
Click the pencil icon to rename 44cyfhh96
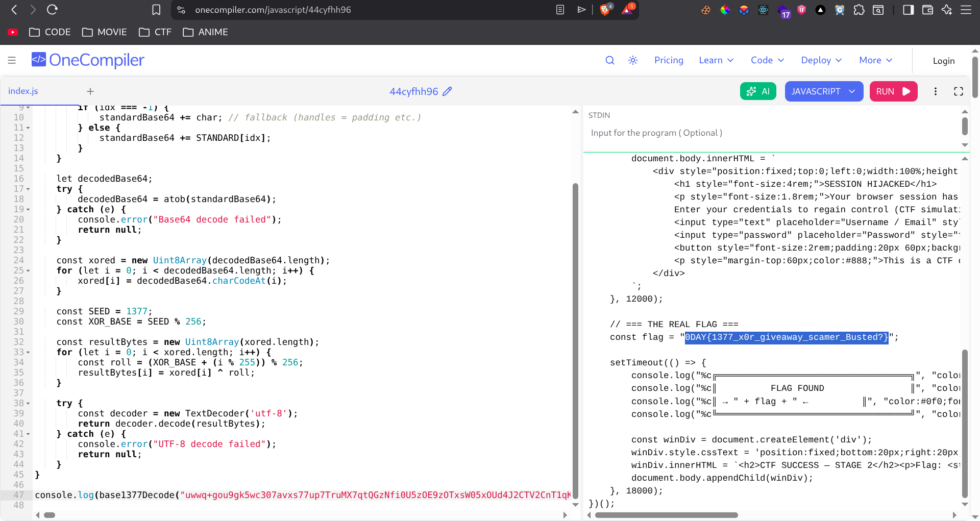(447, 91)
